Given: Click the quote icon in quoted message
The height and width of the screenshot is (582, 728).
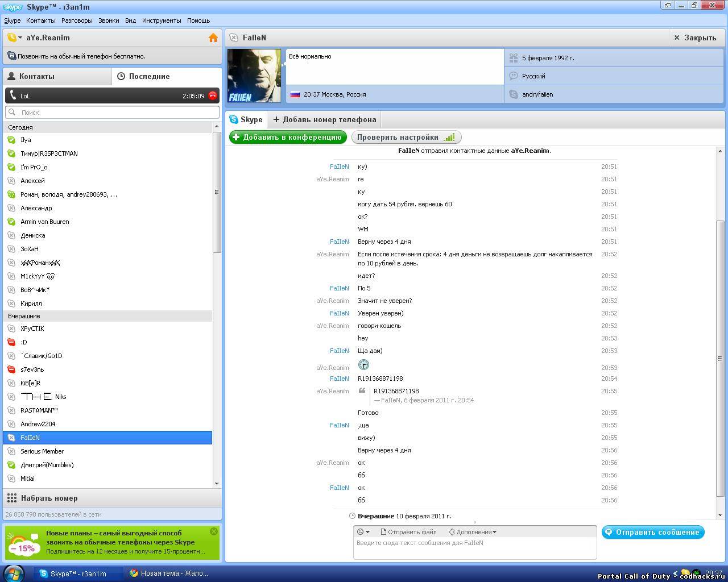Looking at the screenshot, I should 362,391.
